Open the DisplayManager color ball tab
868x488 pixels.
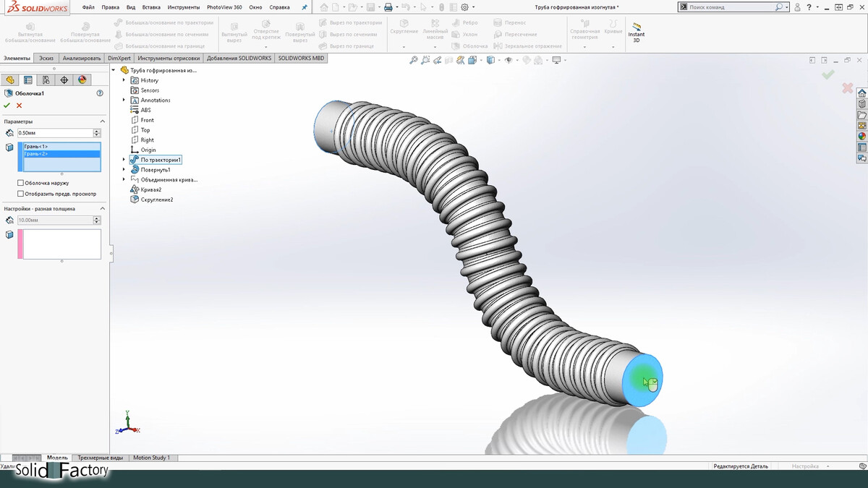click(x=82, y=80)
